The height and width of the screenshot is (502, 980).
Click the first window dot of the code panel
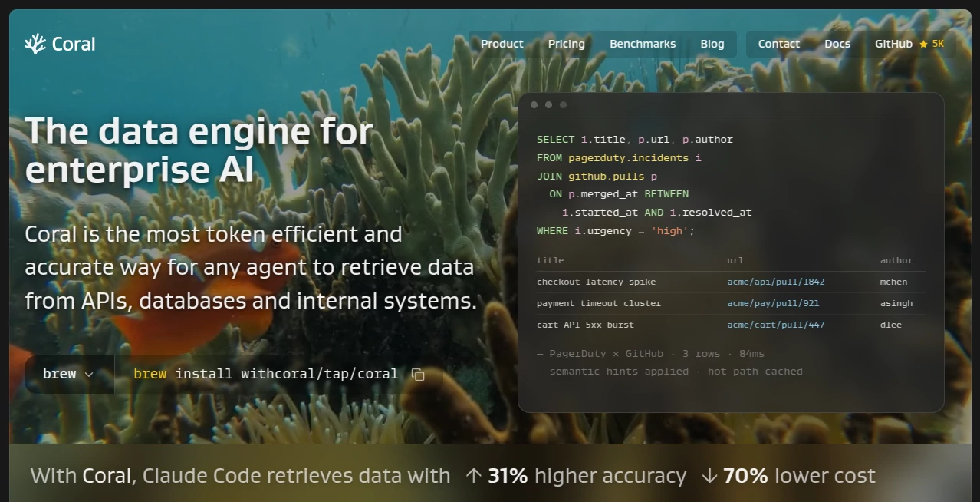click(534, 104)
